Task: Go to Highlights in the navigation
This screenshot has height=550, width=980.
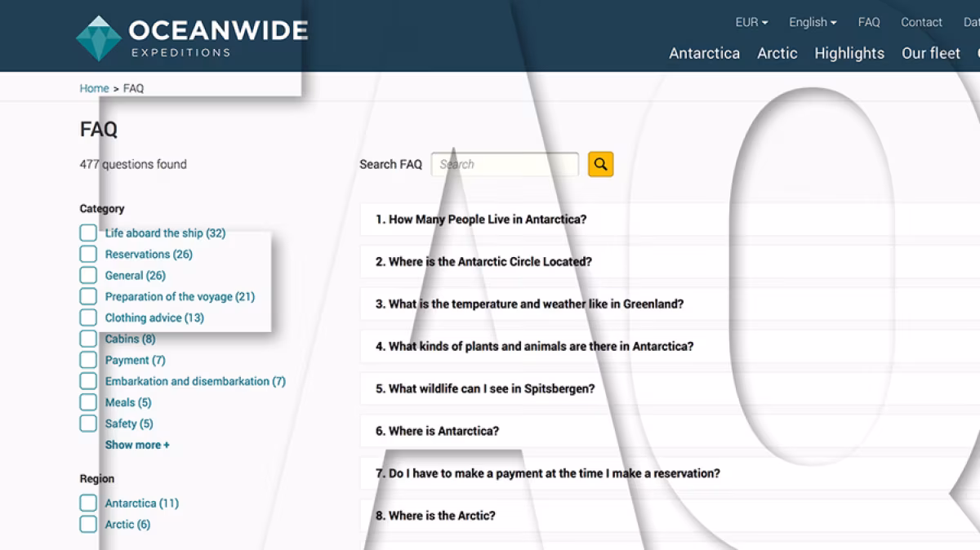Action: [849, 54]
